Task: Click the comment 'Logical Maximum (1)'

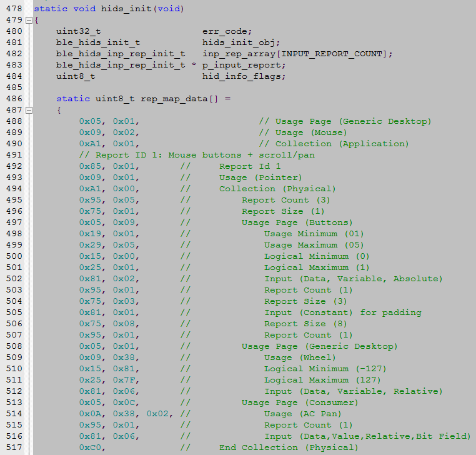Action: click(317, 267)
